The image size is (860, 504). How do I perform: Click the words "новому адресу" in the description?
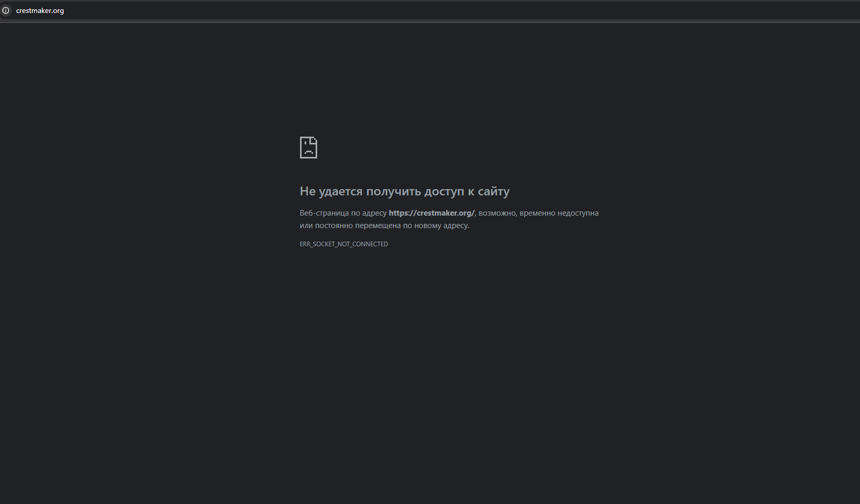tap(441, 226)
